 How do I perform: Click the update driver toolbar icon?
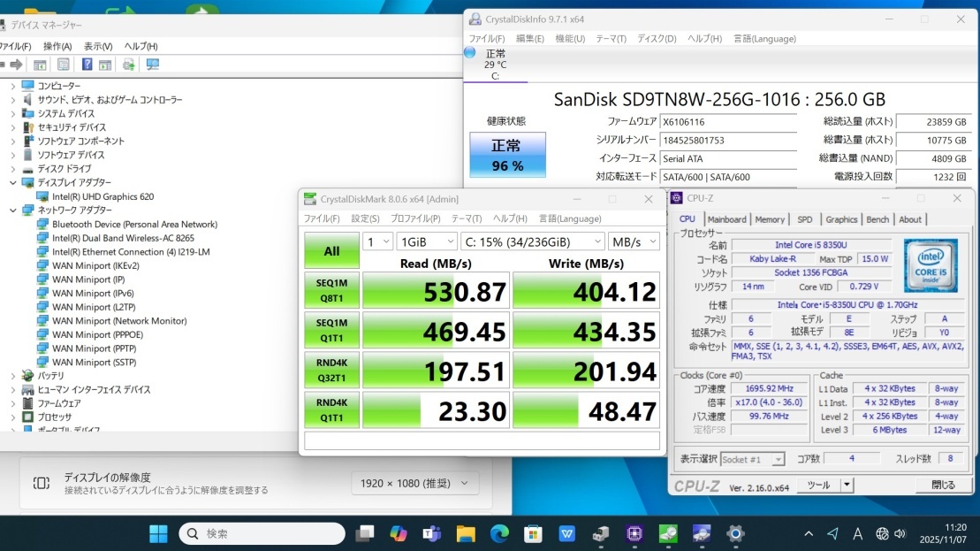click(x=129, y=65)
